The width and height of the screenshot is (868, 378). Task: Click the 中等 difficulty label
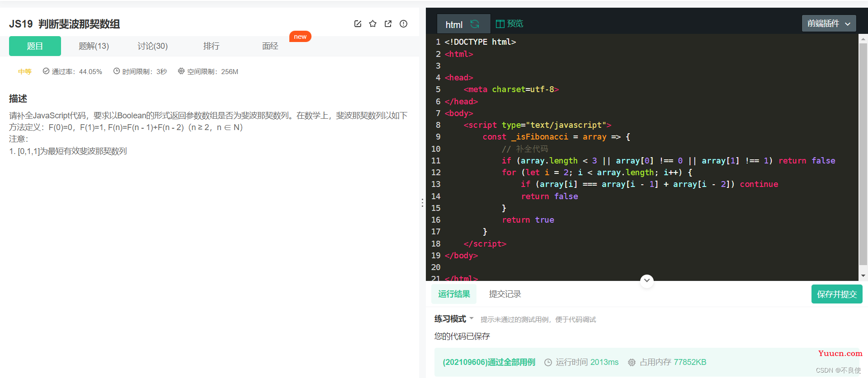tap(25, 71)
